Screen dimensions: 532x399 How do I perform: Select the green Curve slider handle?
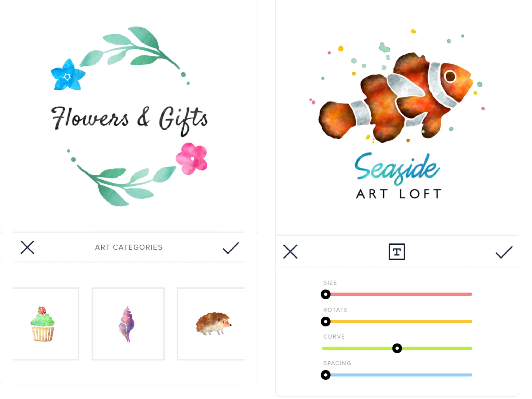[x=397, y=348]
